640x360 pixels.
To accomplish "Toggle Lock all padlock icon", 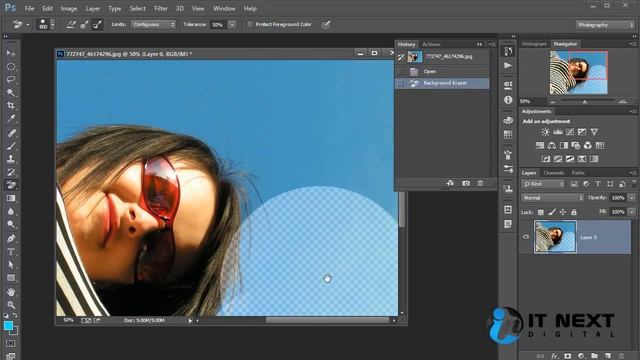I will point(573,212).
